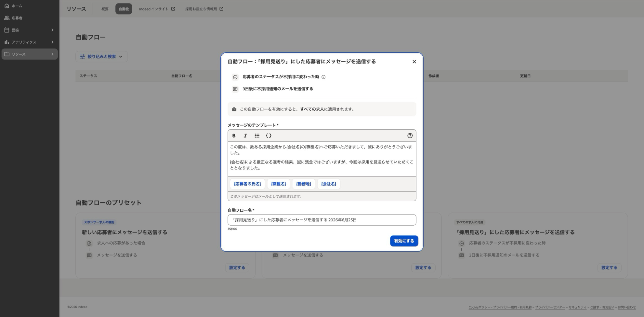Viewport: 644px width, 317px height.
Task: Insert the {応募者の氏名} variable chip
Action: click(x=247, y=184)
